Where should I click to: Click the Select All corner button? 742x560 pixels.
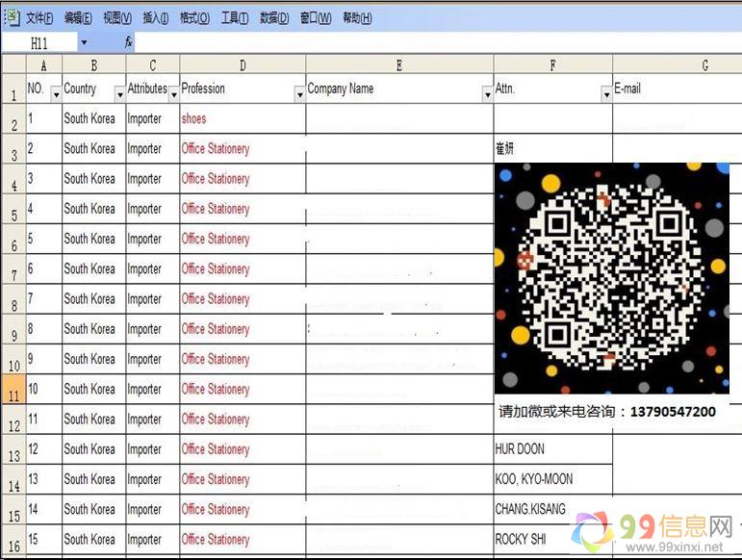[x=13, y=64]
